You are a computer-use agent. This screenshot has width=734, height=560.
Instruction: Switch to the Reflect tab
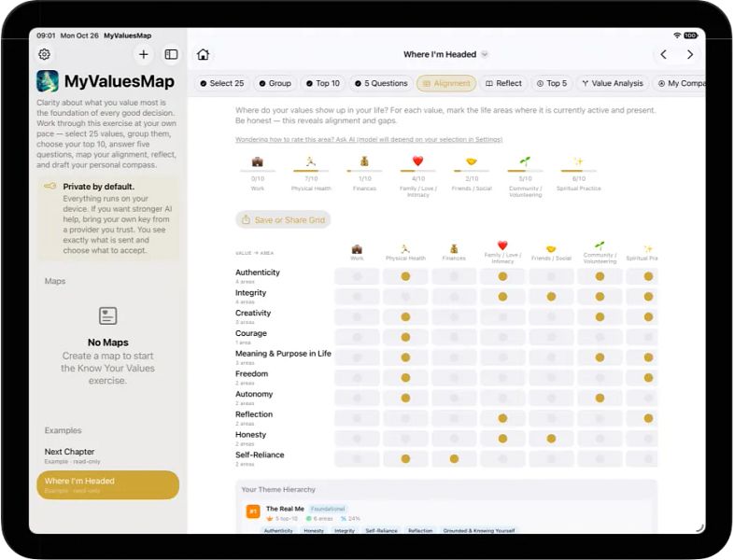503,83
